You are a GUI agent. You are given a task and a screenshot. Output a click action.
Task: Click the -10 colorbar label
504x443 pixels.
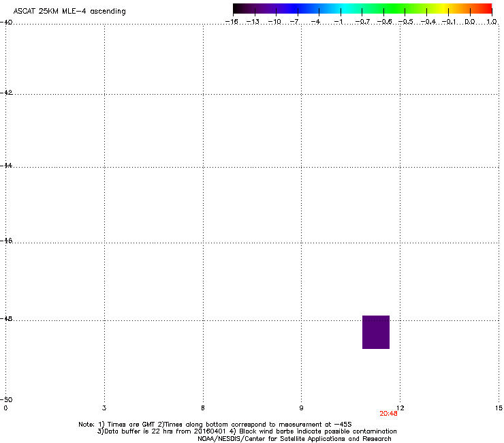point(274,22)
